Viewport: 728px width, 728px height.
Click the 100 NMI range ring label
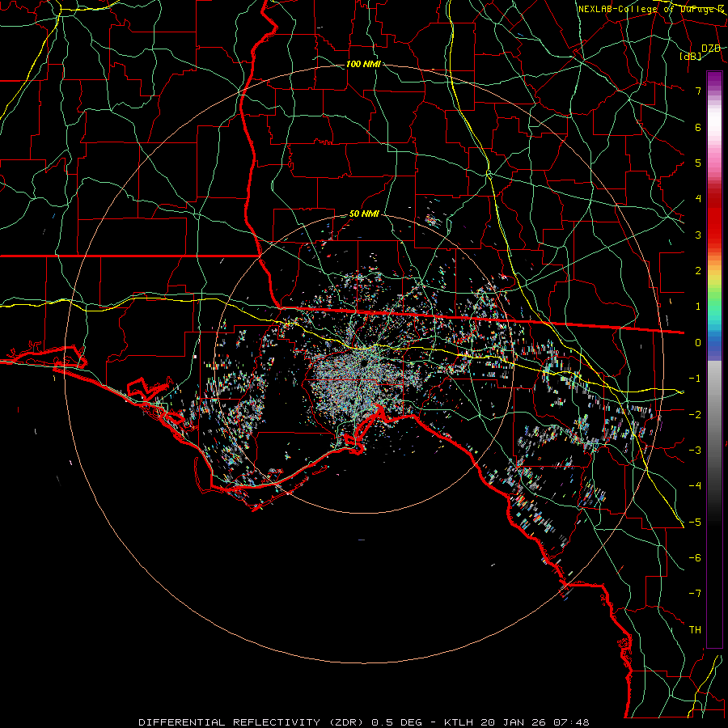tap(363, 64)
